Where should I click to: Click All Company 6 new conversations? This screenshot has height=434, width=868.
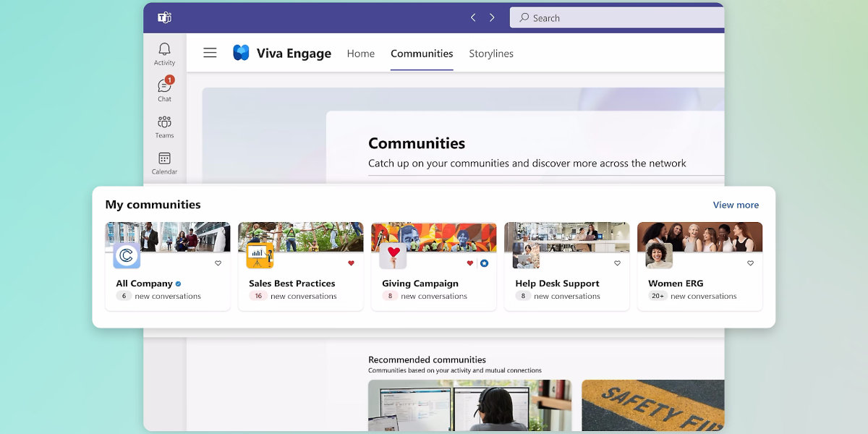point(158,297)
